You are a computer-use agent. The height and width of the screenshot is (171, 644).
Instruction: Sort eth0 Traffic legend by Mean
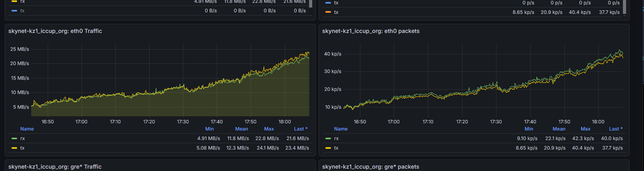click(x=241, y=129)
